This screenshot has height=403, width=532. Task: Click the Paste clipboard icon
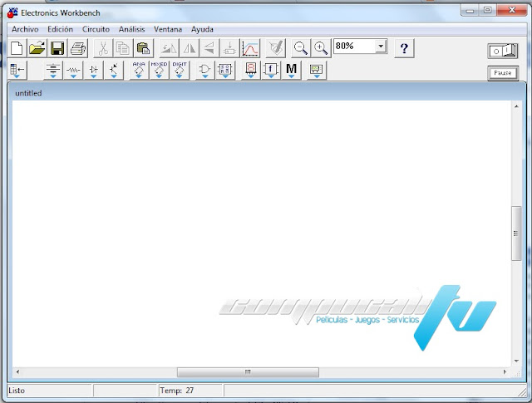(143, 48)
